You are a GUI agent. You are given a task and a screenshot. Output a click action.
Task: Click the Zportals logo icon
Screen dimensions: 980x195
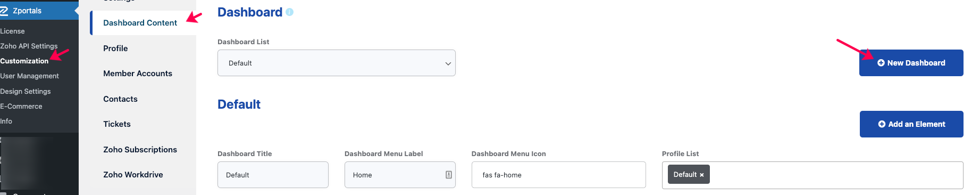pos(4,11)
